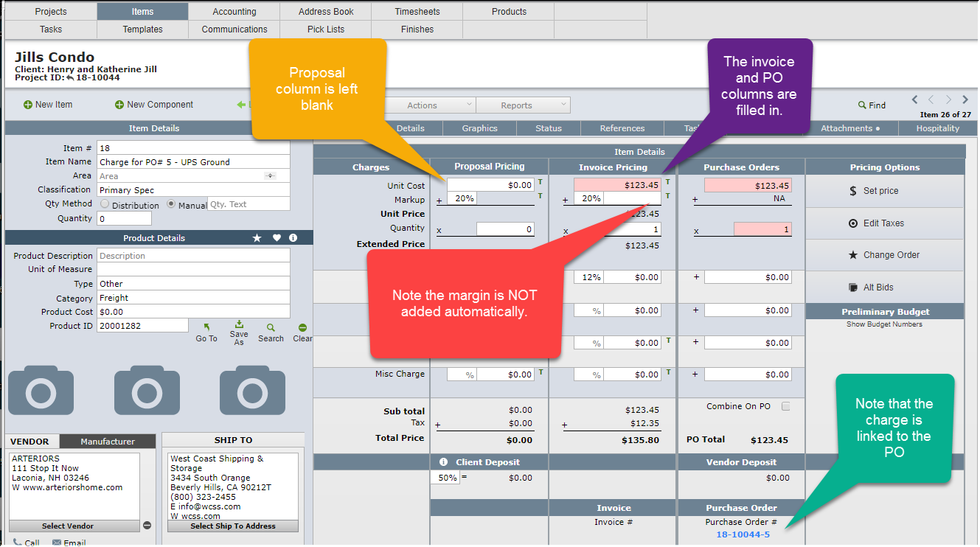980x547 pixels.
Task: Jump to the last item arrow
Action: click(967, 100)
